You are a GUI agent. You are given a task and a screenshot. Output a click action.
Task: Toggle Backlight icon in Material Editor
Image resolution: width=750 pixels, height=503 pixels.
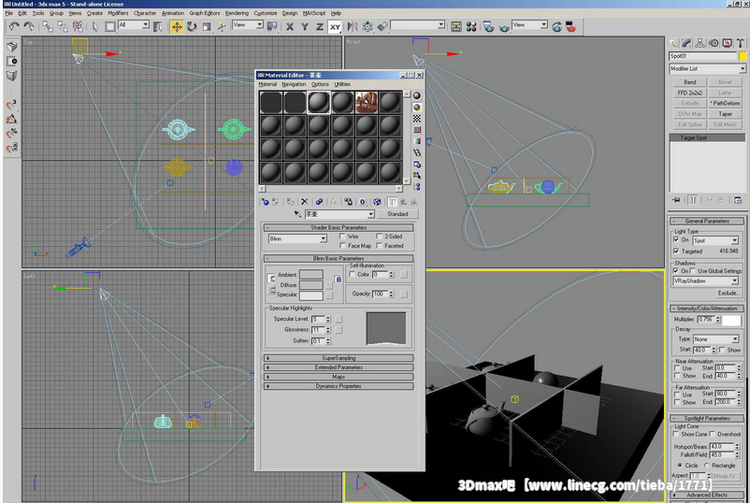[417, 107]
